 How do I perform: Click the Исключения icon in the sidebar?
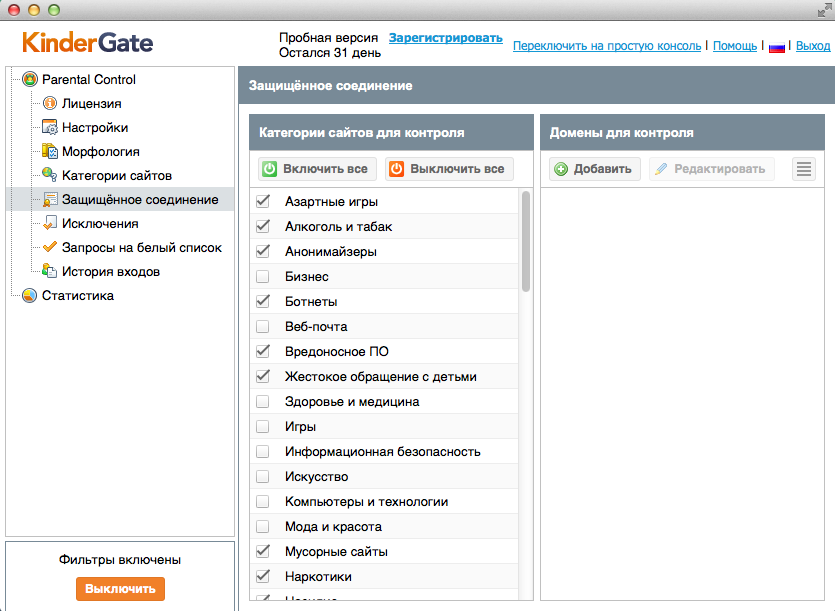point(50,224)
